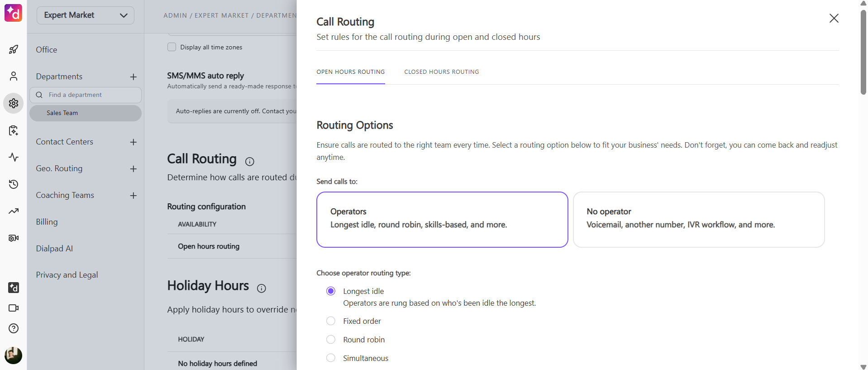Click info icon next to Call Routing heading
Image resolution: width=868 pixels, height=370 pixels.
250,161
